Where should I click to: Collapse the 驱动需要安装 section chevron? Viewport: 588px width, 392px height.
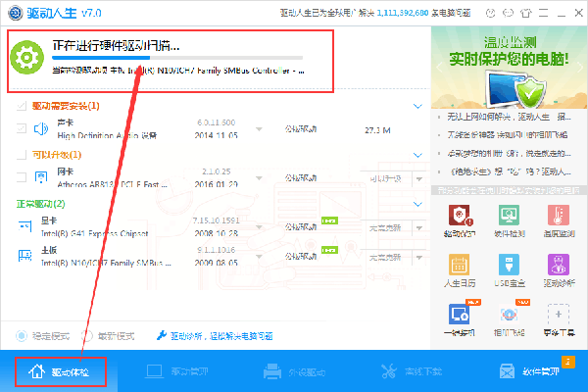point(417,106)
